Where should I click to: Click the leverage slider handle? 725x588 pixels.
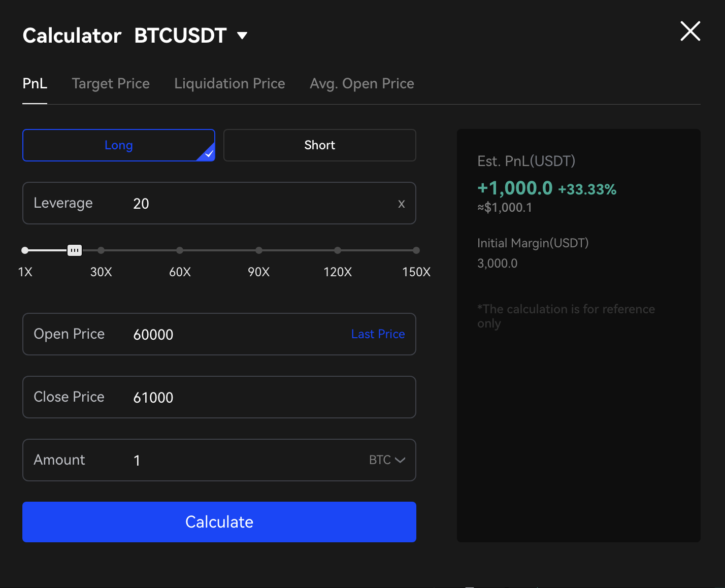(75, 250)
